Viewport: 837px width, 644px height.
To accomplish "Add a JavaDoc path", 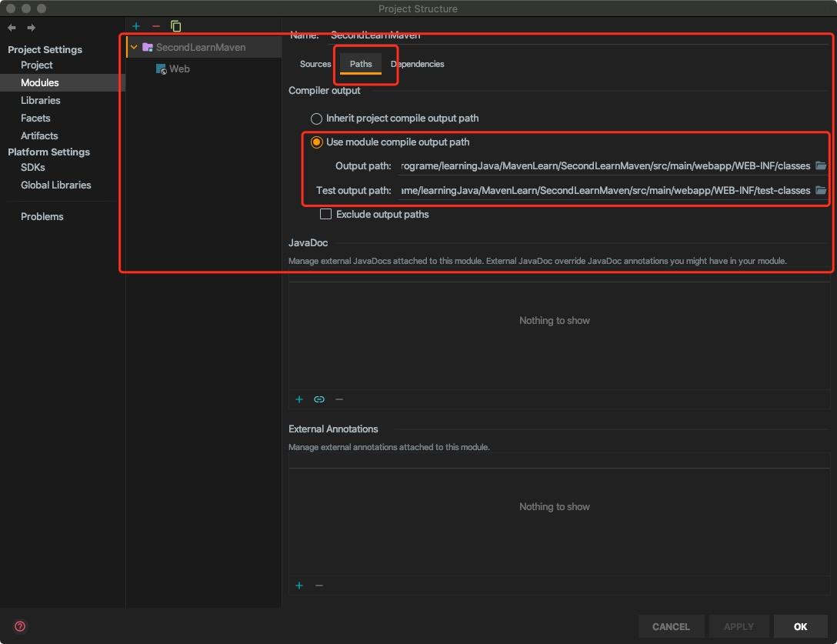I will click(x=299, y=399).
